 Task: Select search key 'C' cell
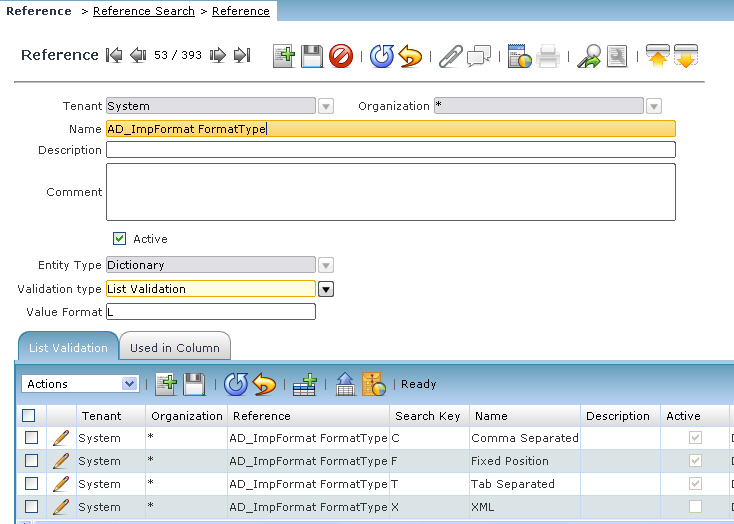pos(429,438)
